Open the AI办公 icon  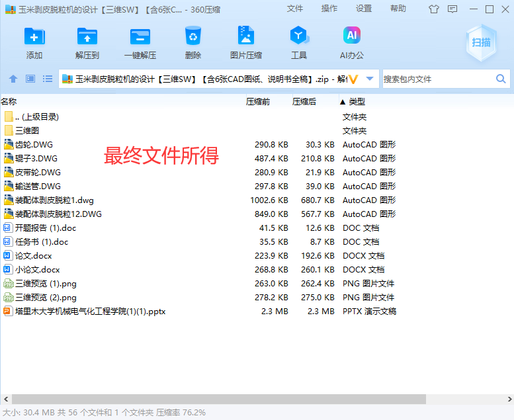[x=352, y=35]
